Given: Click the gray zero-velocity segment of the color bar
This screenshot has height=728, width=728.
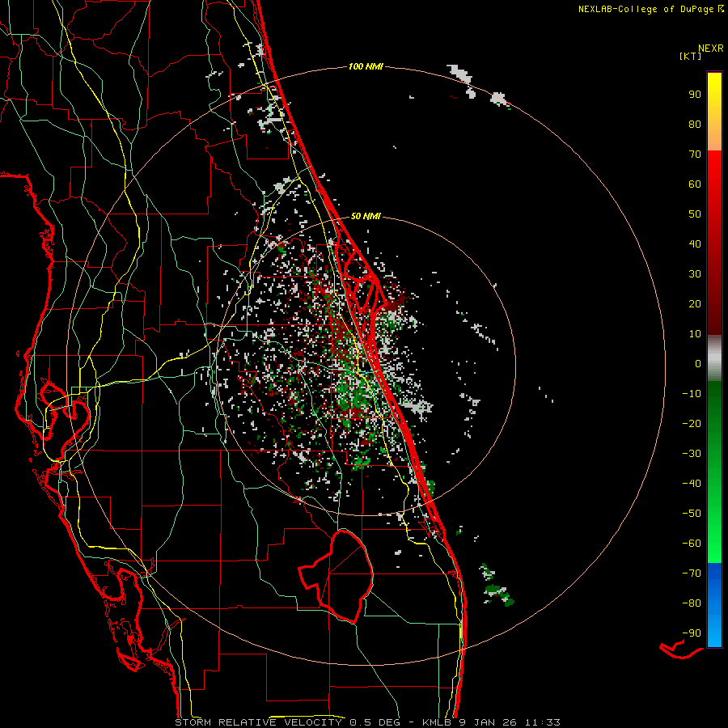Looking at the screenshot, I should tap(714, 358).
